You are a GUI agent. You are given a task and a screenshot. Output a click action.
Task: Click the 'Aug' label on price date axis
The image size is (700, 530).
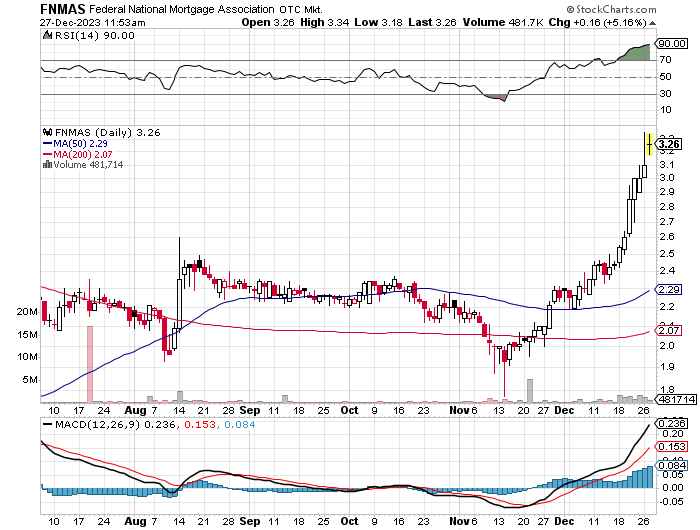135,410
